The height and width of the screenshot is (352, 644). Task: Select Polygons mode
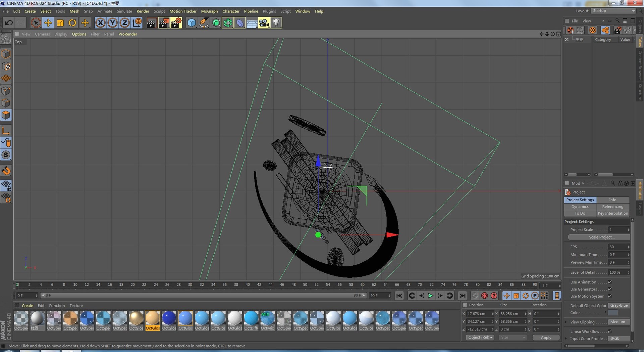[6, 115]
